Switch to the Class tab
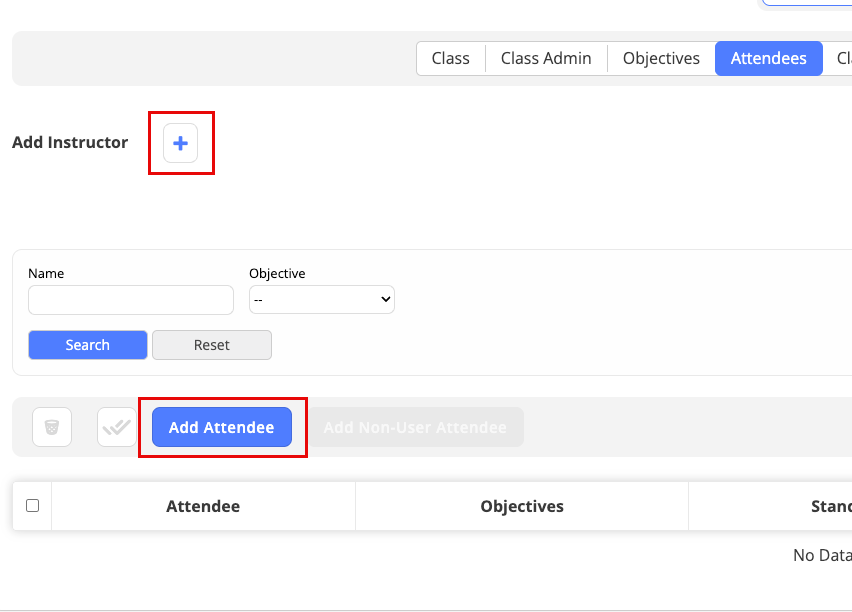 [450, 58]
